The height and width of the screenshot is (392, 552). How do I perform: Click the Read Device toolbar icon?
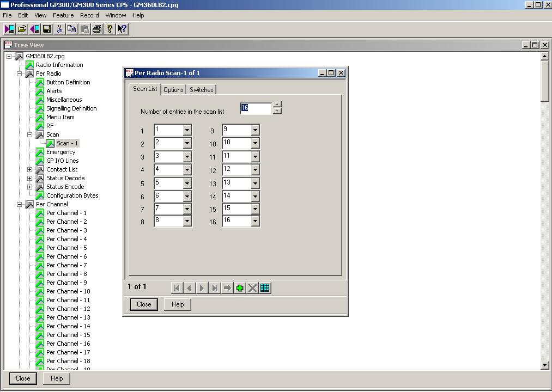9,29
